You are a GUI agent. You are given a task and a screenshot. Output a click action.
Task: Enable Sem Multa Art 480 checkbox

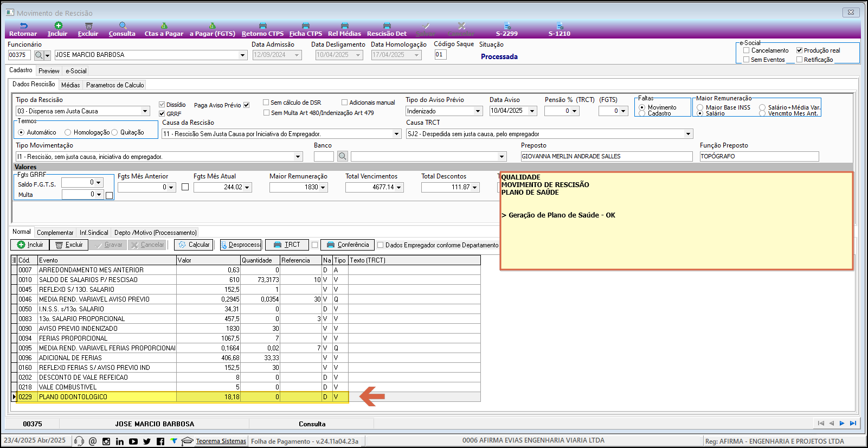point(266,113)
